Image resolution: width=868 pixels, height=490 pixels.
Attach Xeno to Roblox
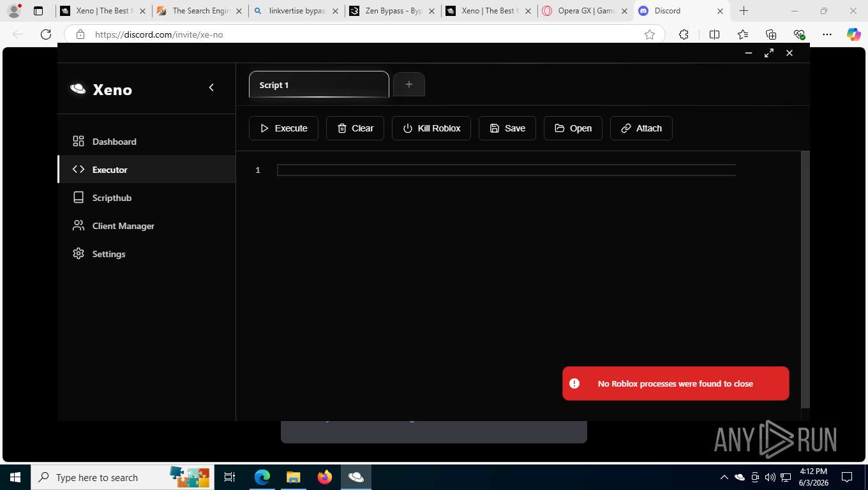pos(641,128)
